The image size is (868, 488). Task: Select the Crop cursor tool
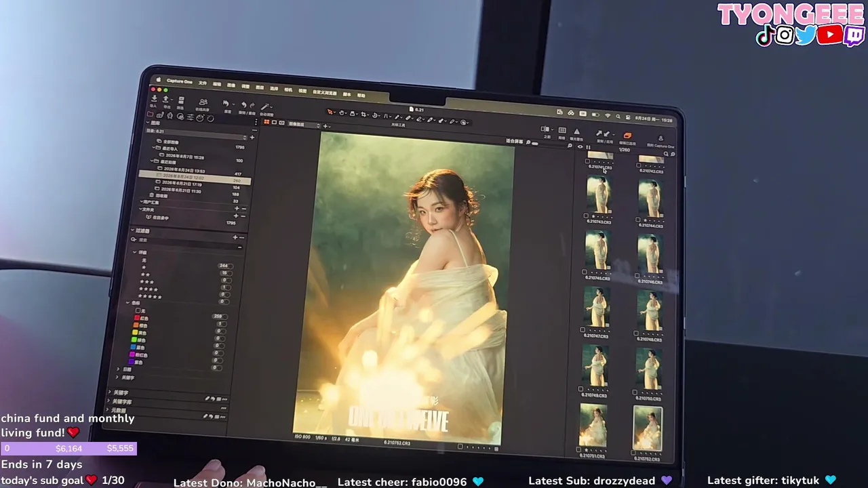pyautogui.click(x=364, y=114)
